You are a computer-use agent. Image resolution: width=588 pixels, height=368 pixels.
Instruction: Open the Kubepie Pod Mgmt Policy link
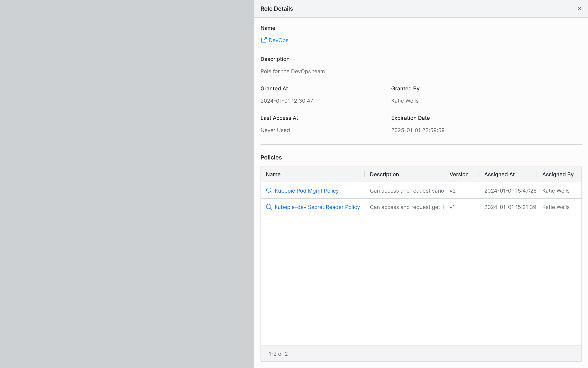click(307, 191)
